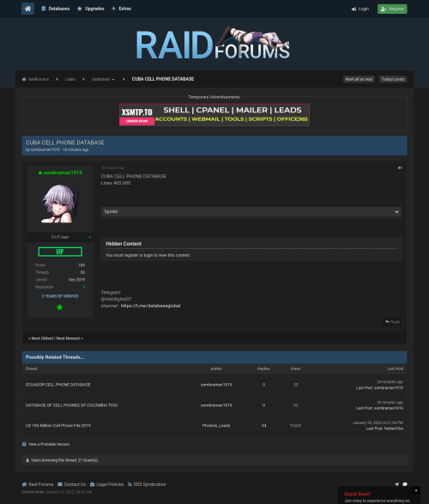Screen dimensions: 429x504
Task: Open Phoenix_Leads author profile
Action: point(216,426)
